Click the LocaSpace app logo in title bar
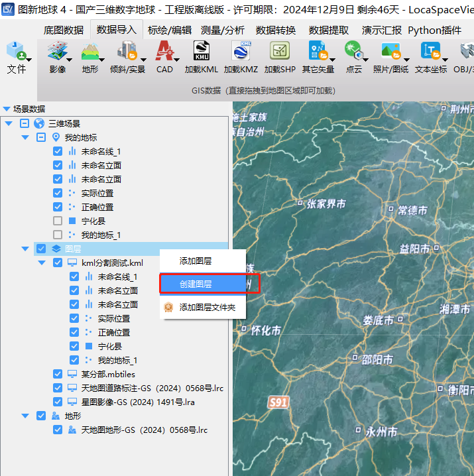The width and height of the screenshot is (474, 476). point(7,9)
